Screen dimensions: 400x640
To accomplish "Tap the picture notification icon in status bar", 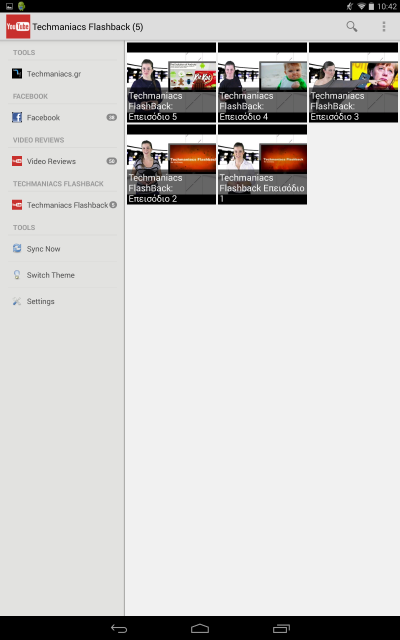I will (x=9, y=6).
